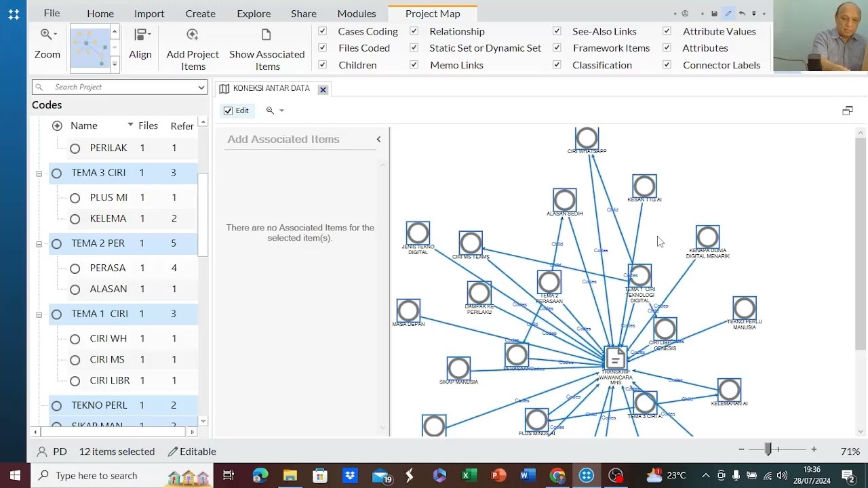The height and width of the screenshot is (488, 868).
Task: Uncheck the Files Coded checkbox
Action: pyautogui.click(x=323, y=48)
